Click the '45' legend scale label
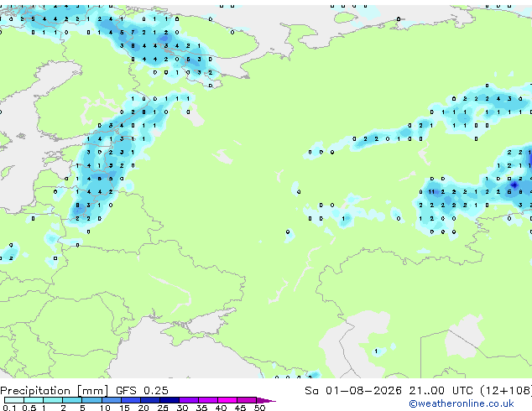The width and height of the screenshot is (532, 411). 240,408
